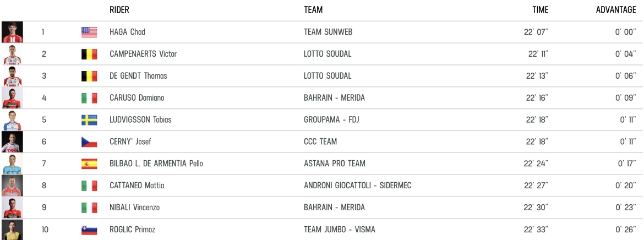Select the ANDRONI GIOCATTOLI - SIDERMEC team
Viewport: 644px width, 240px height.
coord(358,186)
